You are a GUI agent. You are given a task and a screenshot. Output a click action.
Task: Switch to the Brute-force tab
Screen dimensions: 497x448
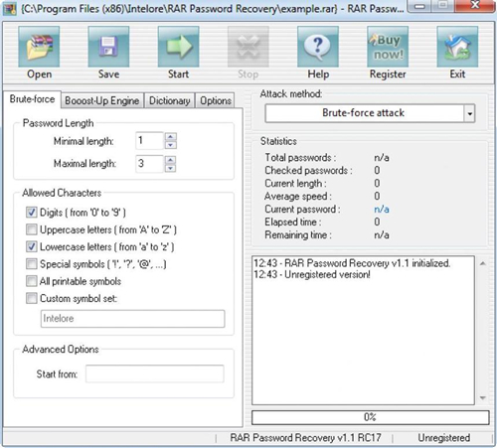pos(32,99)
